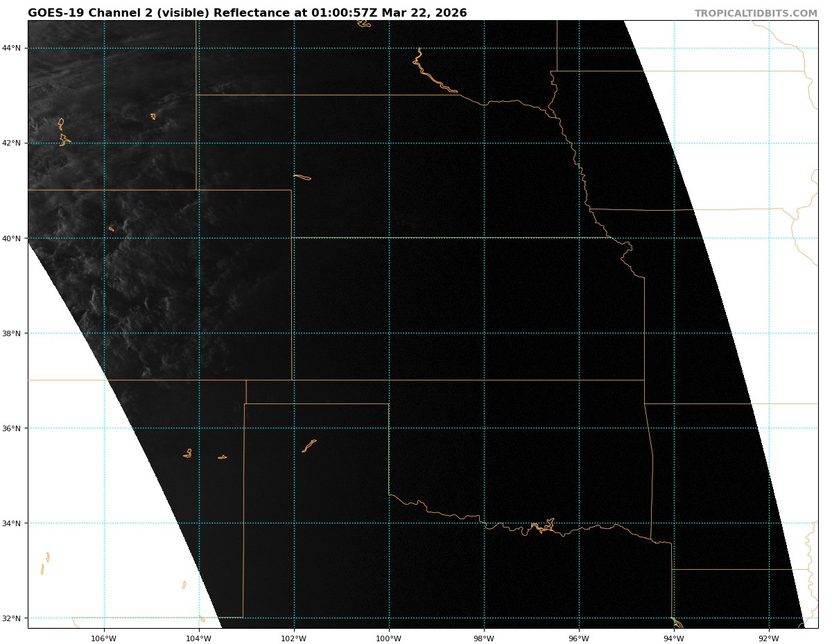Select the 92°W longitude axis label
This screenshot has width=832, height=644.
click(x=768, y=638)
